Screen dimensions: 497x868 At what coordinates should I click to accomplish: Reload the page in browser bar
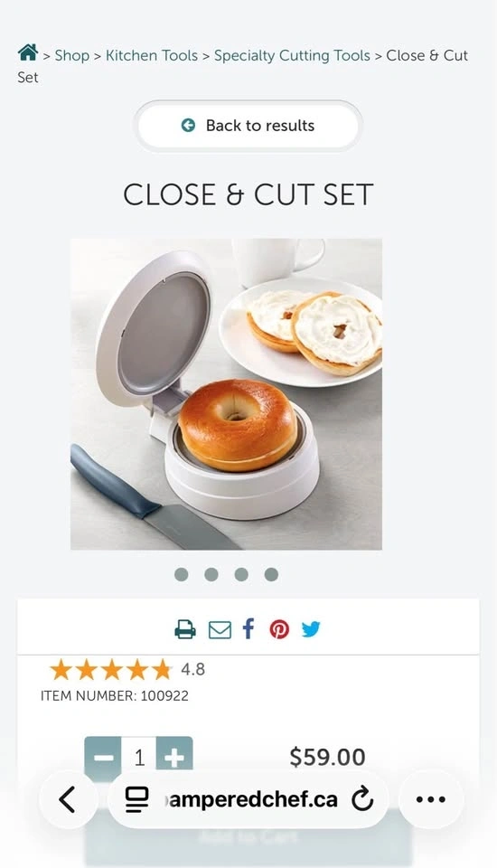[362, 798]
